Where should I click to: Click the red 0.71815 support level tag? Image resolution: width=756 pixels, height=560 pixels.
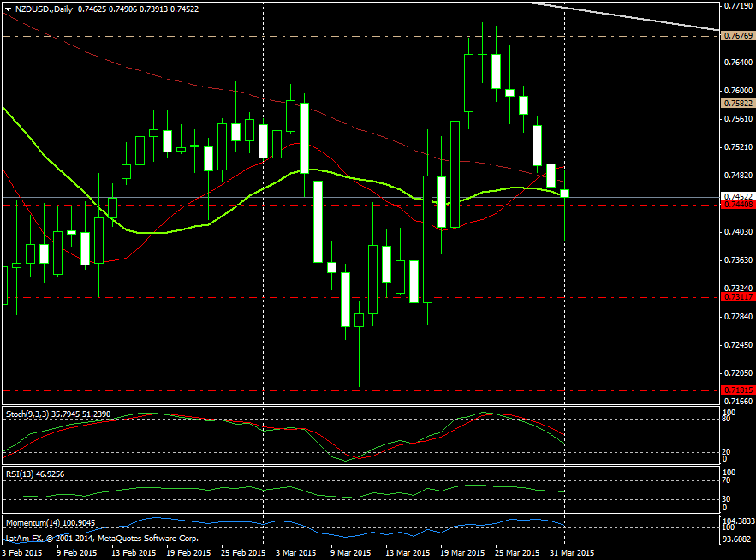coord(737,390)
